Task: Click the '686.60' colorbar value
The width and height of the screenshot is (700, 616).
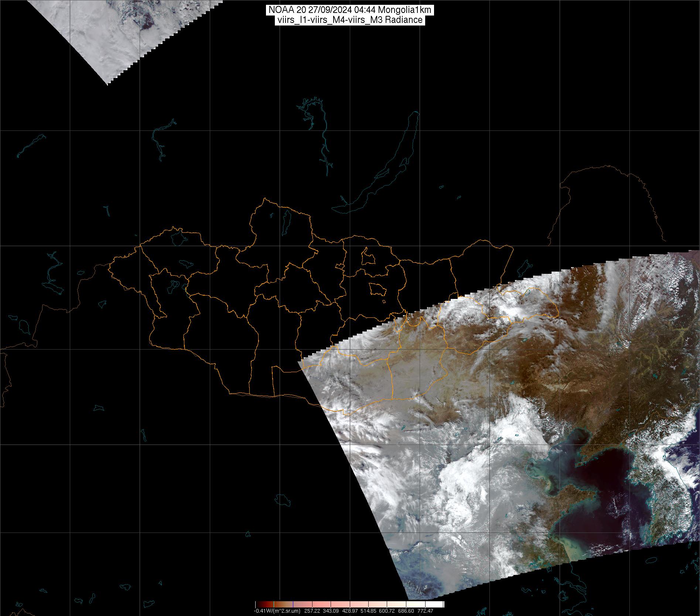Action: tap(406, 611)
